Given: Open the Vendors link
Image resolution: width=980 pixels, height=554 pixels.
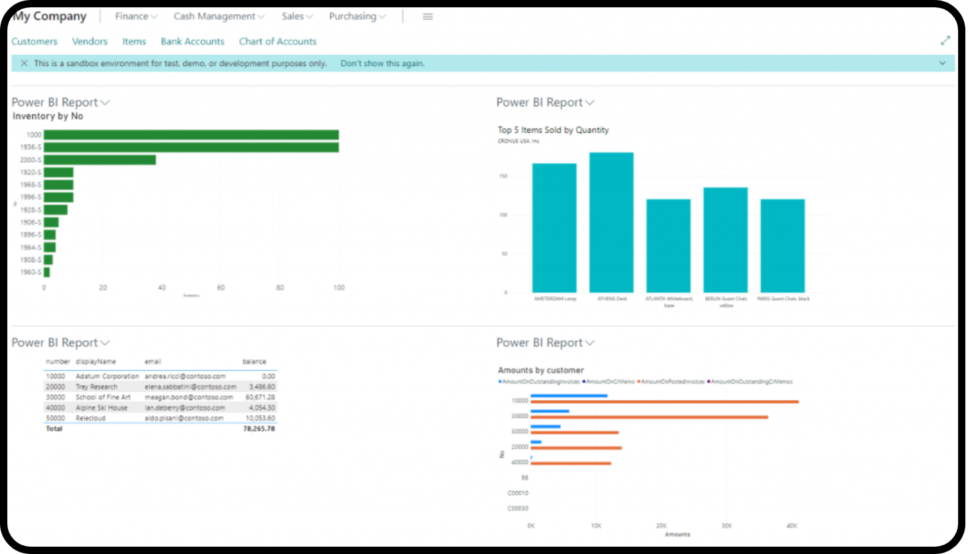Looking at the screenshot, I should [90, 41].
